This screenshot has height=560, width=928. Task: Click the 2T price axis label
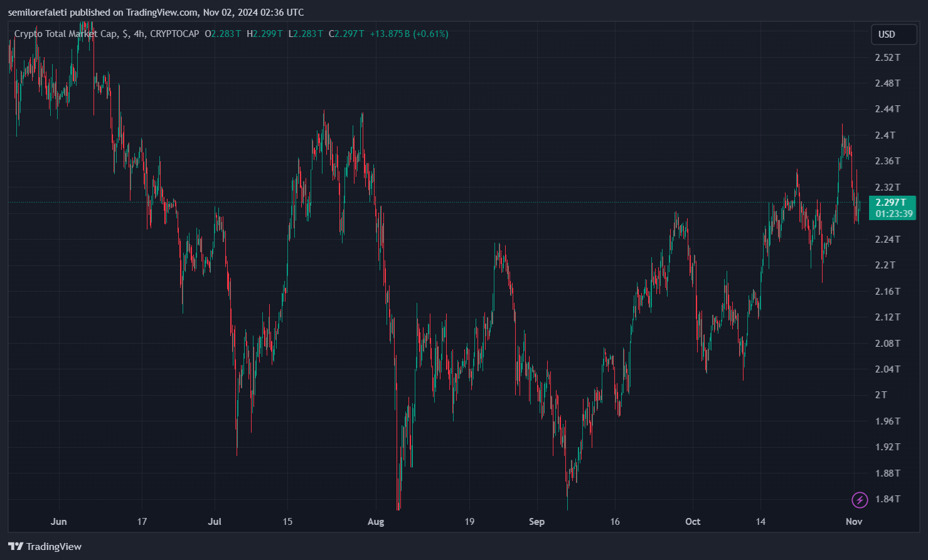click(882, 395)
